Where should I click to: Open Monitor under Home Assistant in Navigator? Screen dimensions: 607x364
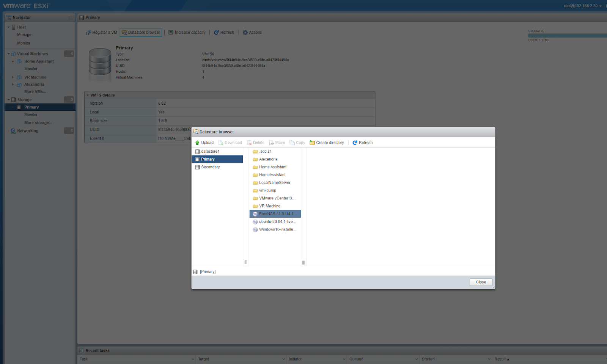pyautogui.click(x=31, y=69)
